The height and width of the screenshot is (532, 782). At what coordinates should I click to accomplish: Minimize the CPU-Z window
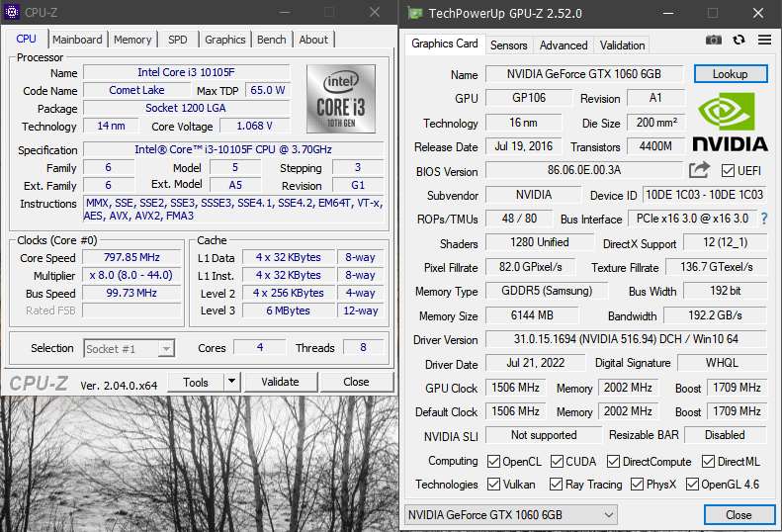(x=285, y=12)
